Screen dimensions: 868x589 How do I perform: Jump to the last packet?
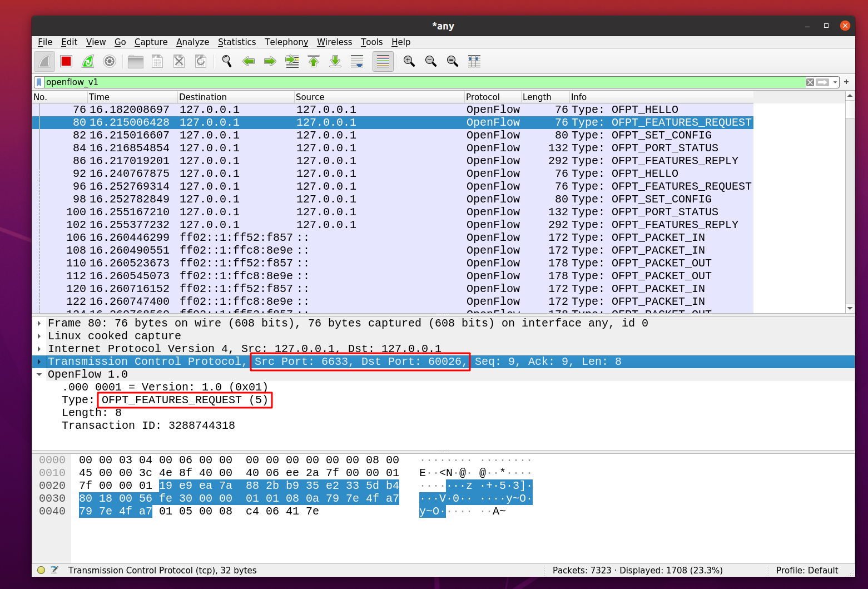(x=335, y=61)
